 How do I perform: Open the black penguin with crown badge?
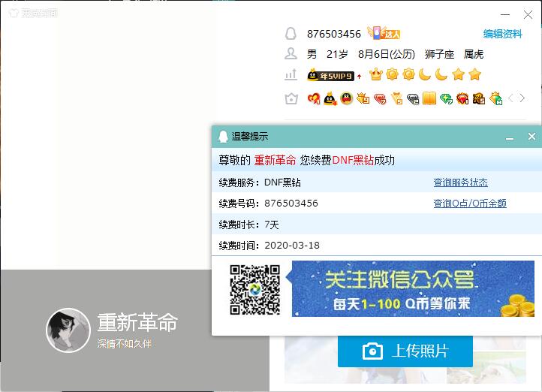pos(330,98)
